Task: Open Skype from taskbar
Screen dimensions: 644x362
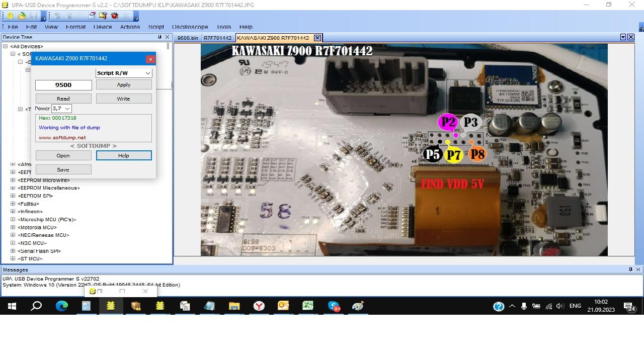Action: tap(334, 306)
